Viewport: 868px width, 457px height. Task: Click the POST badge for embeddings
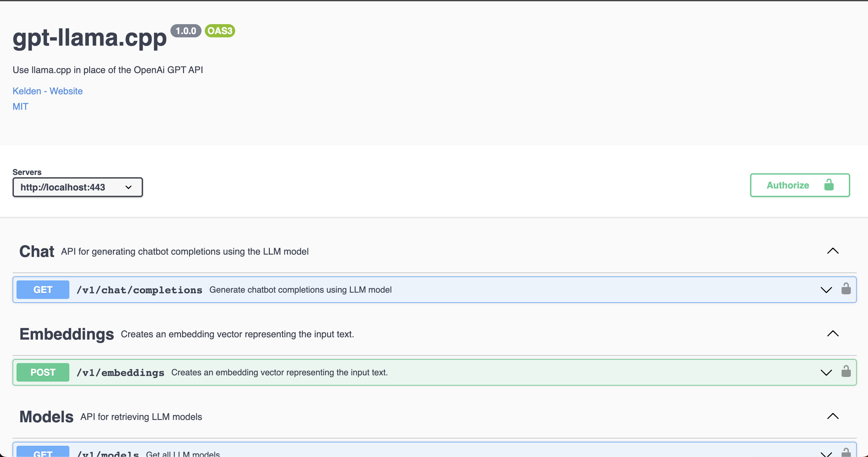43,372
